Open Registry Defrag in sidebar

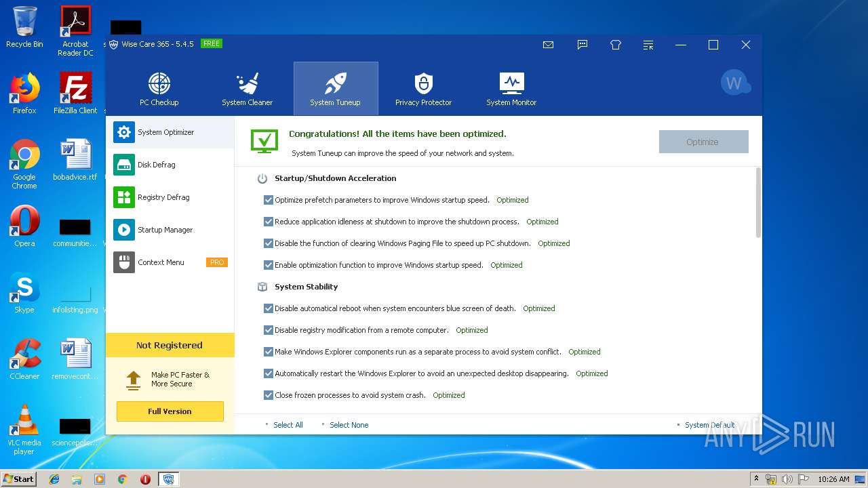pyautogui.click(x=170, y=197)
